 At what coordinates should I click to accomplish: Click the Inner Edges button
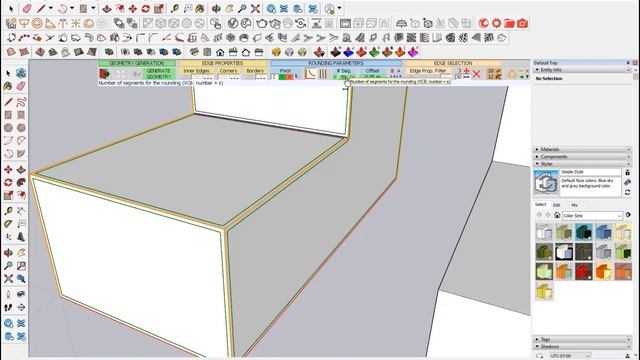coord(196,71)
